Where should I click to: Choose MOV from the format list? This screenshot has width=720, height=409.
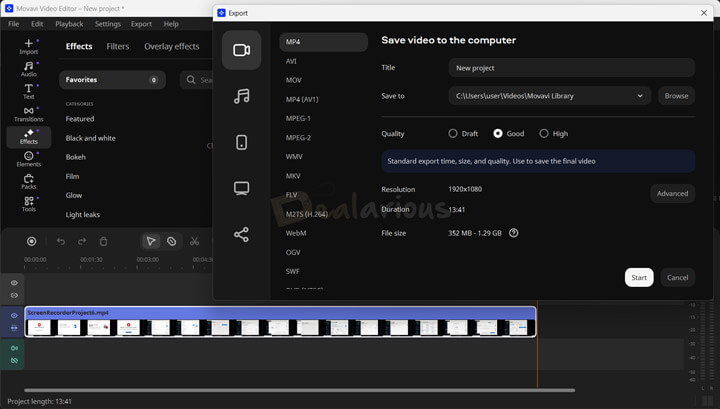coord(294,80)
